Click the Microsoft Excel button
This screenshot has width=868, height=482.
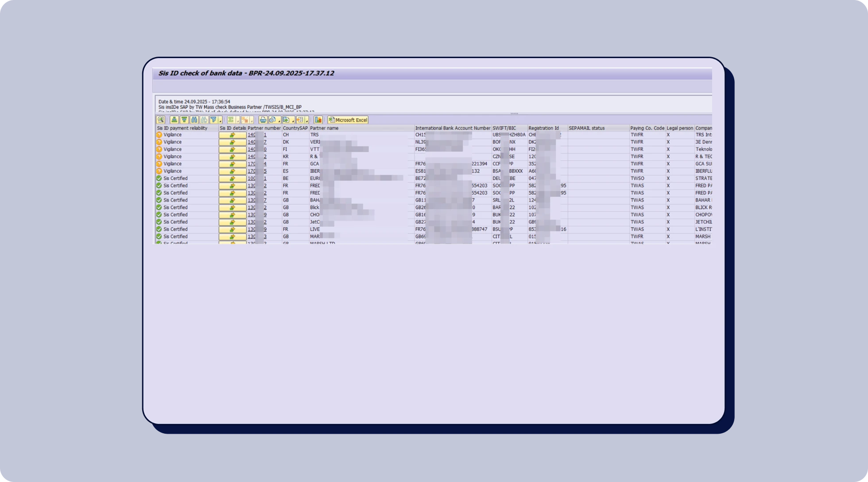pos(348,120)
